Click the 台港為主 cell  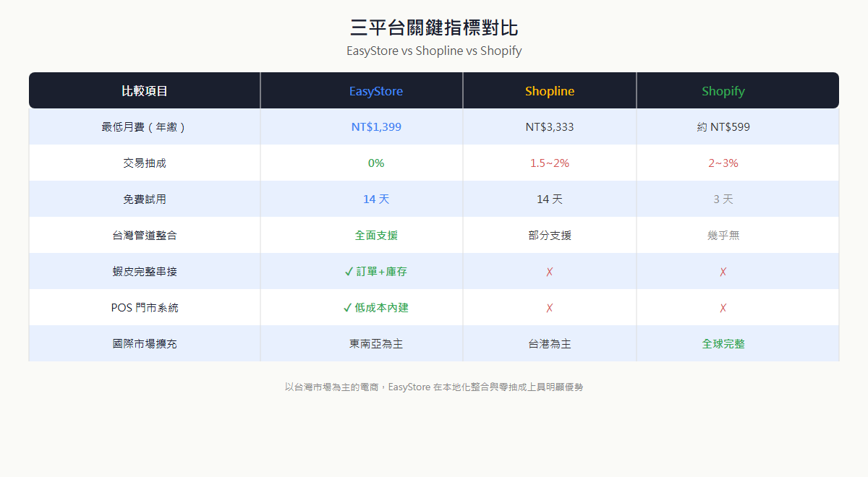550,344
